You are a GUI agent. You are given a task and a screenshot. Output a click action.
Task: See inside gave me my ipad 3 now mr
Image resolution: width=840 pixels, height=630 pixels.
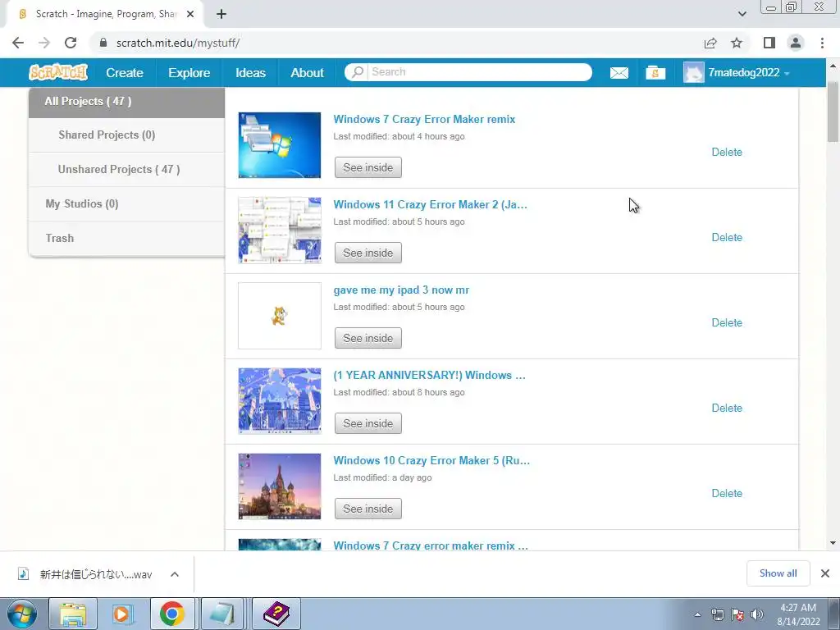368,338
